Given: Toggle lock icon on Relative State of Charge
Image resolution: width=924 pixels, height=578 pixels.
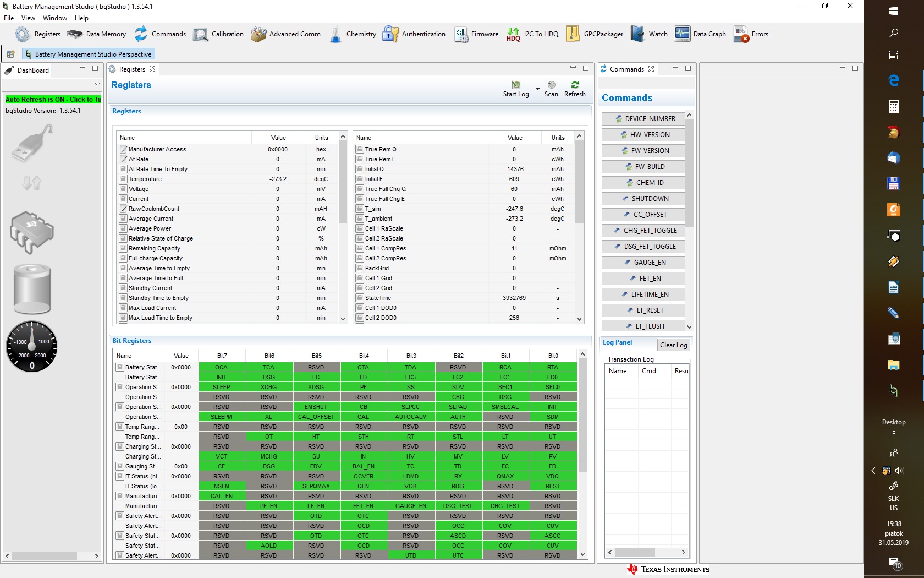Looking at the screenshot, I should click(123, 238).
